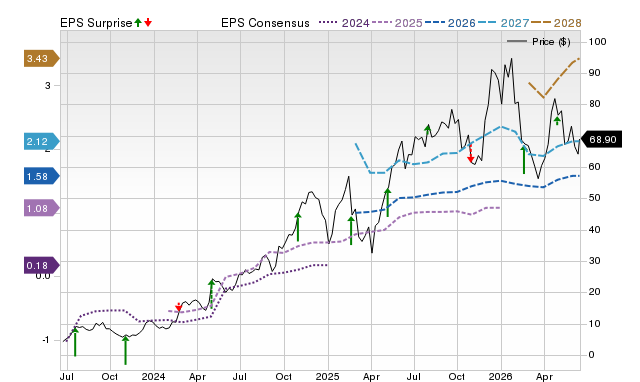Viewport: 640px width, 382px height.
Task: Click the green surprise arrow after 2025 start
Action: click(351, 231)
